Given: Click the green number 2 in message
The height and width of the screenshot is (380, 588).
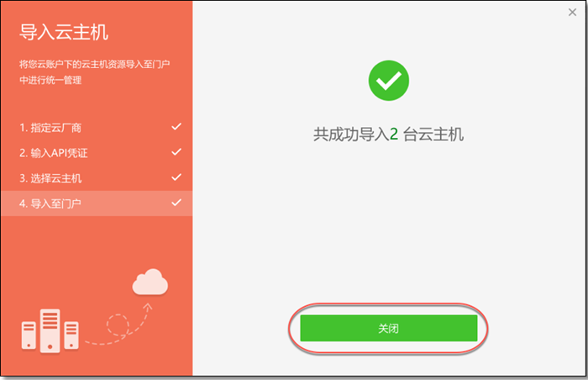Looking at the screenshot, I should [394, 134].
